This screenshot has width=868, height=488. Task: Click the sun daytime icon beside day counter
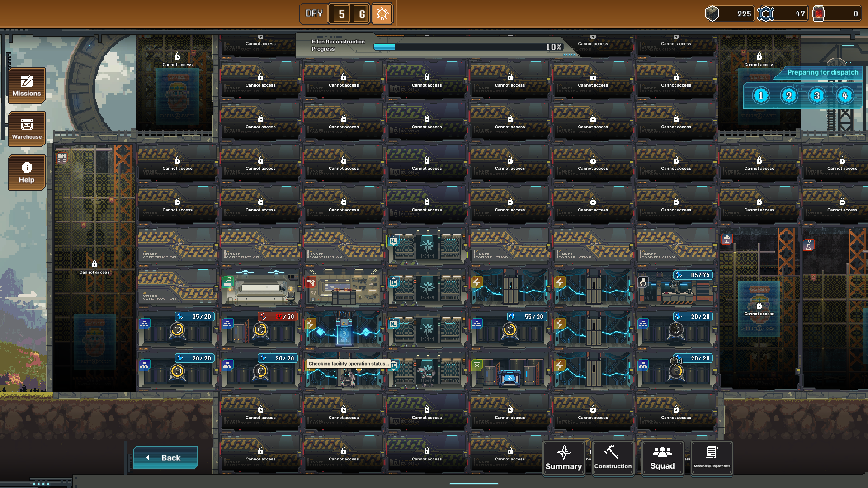[382, 14]
